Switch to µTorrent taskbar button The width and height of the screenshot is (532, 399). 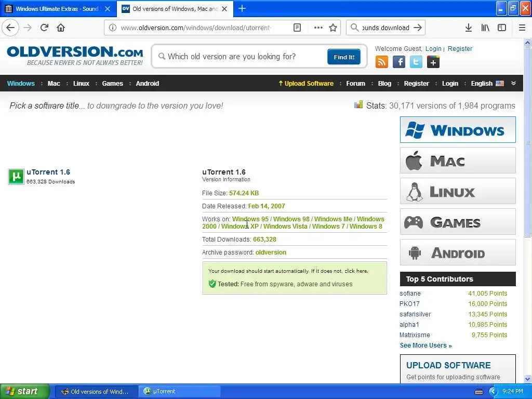coord(180,392)
